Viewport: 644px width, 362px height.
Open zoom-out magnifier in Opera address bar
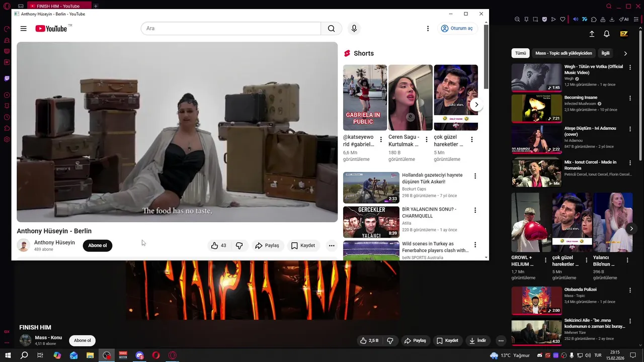click(x=517, y=19)
